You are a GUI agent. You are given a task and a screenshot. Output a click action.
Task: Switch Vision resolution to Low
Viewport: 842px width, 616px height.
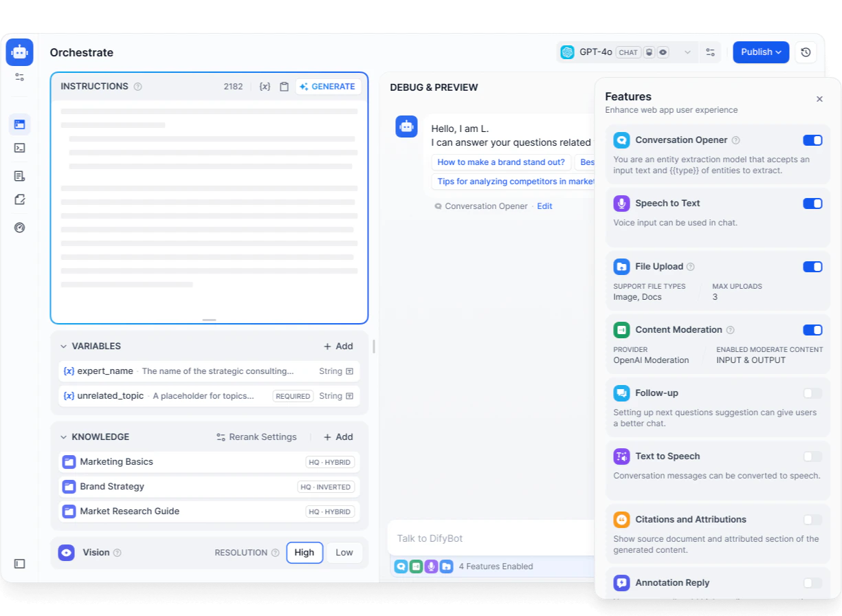click(x=344, y=552)
